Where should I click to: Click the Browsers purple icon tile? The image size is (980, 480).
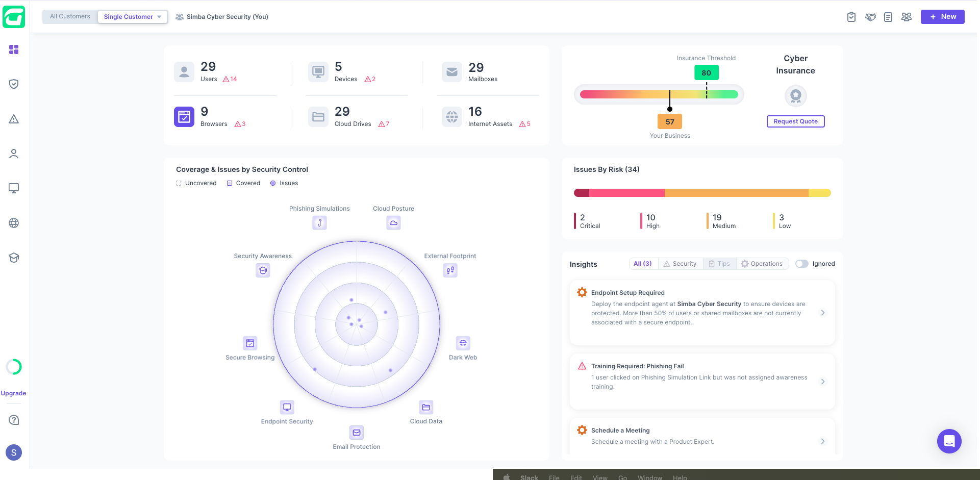pos(184,117)
